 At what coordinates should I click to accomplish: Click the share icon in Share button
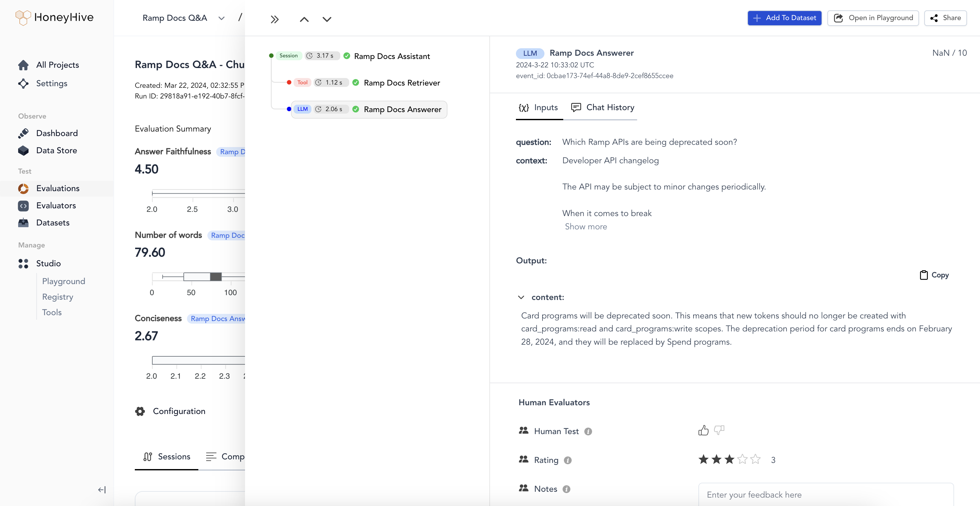pyautogui.click(x=934, y=18)
